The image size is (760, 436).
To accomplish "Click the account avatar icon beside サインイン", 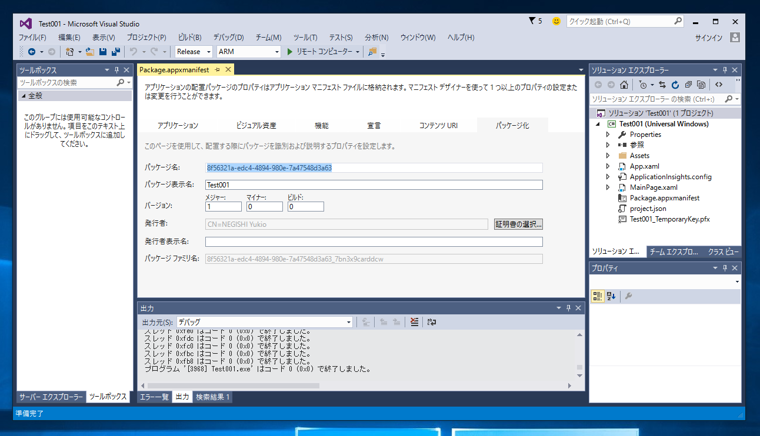I will pyautogui.click(x=735, y=37).
